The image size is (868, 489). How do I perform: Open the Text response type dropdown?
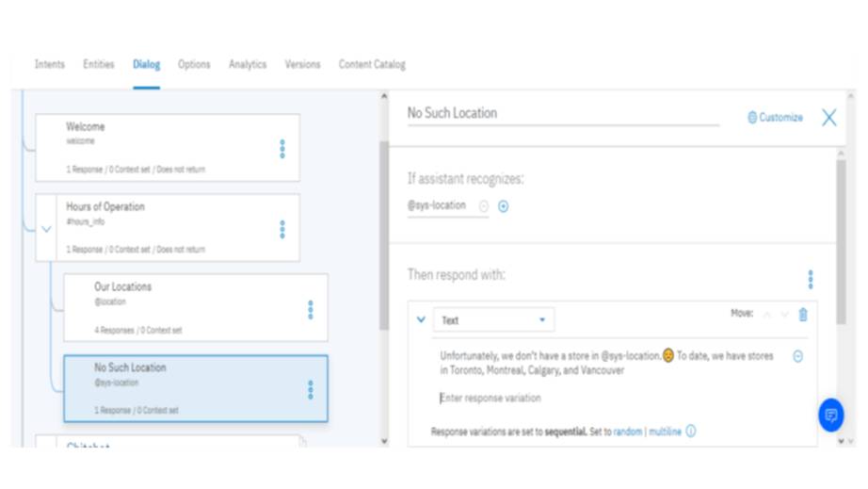pos(493,320)
